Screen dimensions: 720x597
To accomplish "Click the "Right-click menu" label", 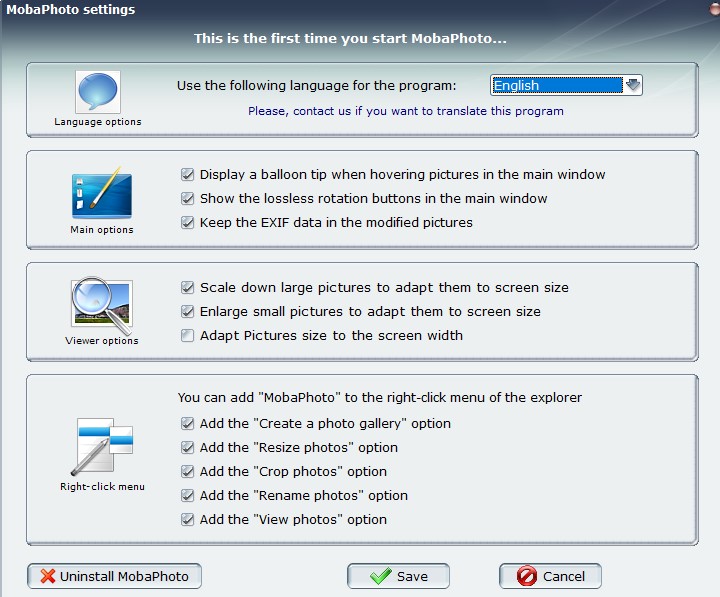I will 102,486.
